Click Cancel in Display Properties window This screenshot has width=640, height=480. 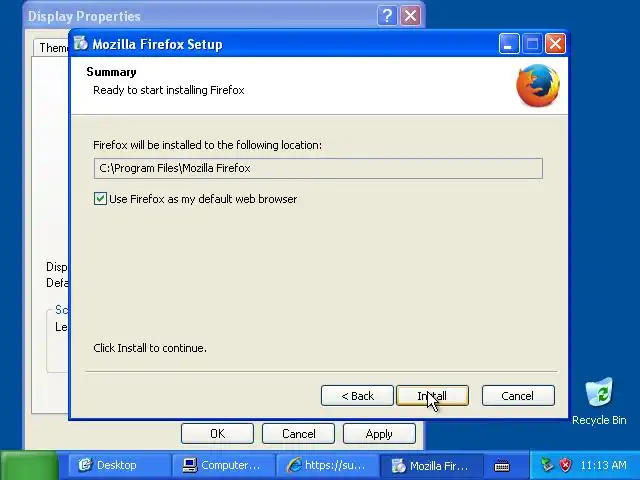pos(298,433)
